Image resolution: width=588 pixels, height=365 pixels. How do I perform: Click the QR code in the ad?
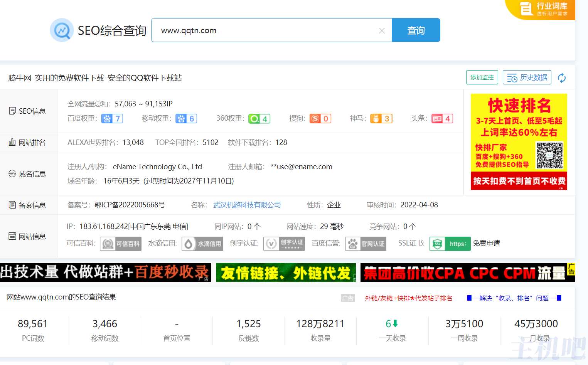click(x=549, y=155)
